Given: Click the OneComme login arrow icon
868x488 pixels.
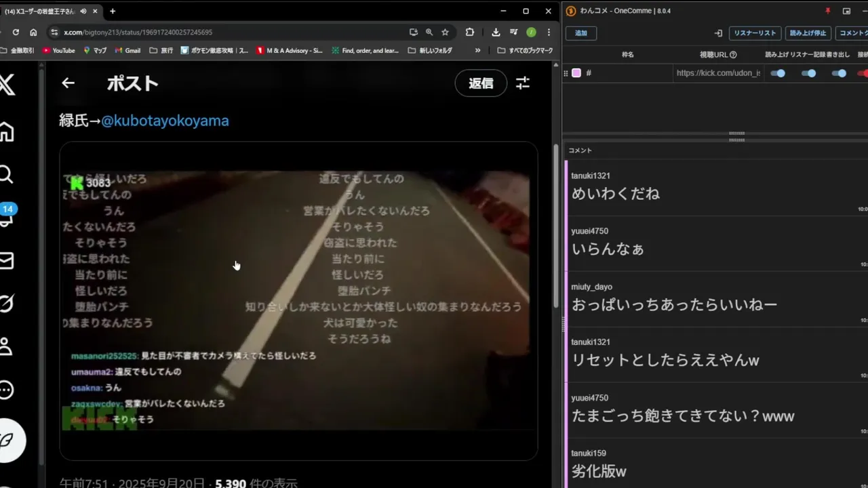Looking at the screenshot, I should click(x=718, y=33).
